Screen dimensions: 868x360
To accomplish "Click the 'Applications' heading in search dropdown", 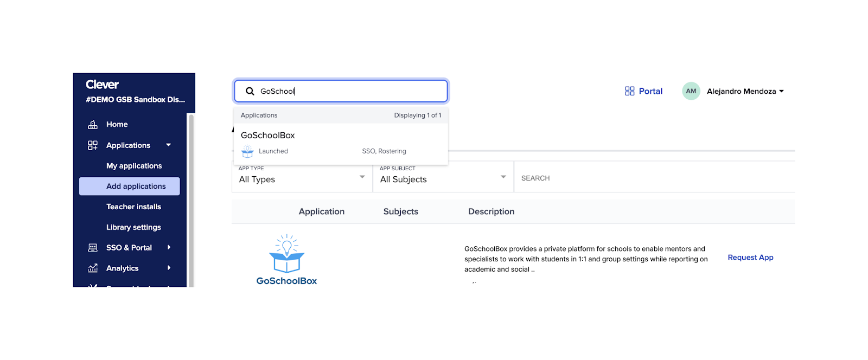I will 259,115.
